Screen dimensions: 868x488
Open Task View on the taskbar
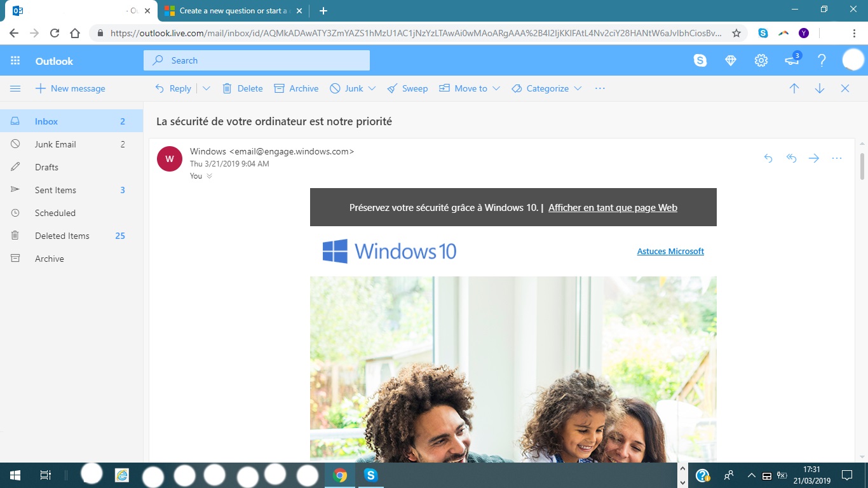point(45,475)
